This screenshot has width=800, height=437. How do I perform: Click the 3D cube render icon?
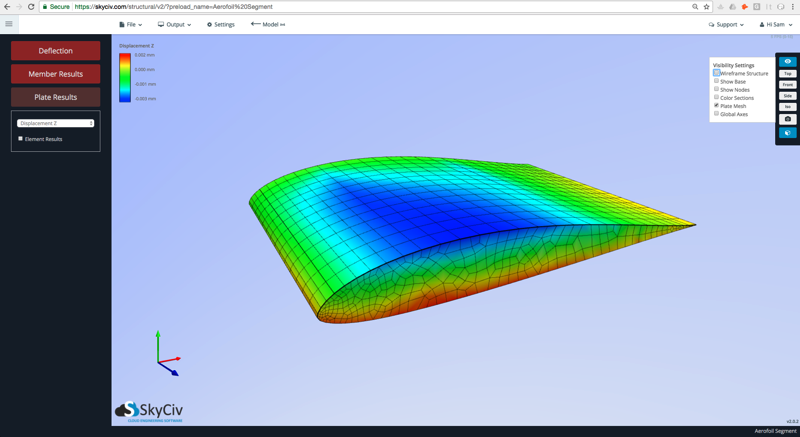(x=787, y=132)
